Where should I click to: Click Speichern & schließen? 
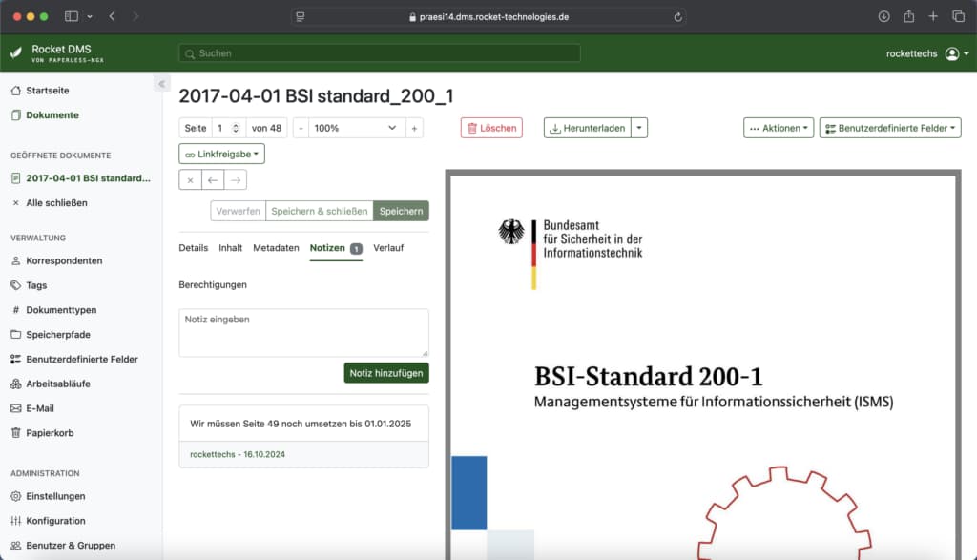tap(320, 211)
